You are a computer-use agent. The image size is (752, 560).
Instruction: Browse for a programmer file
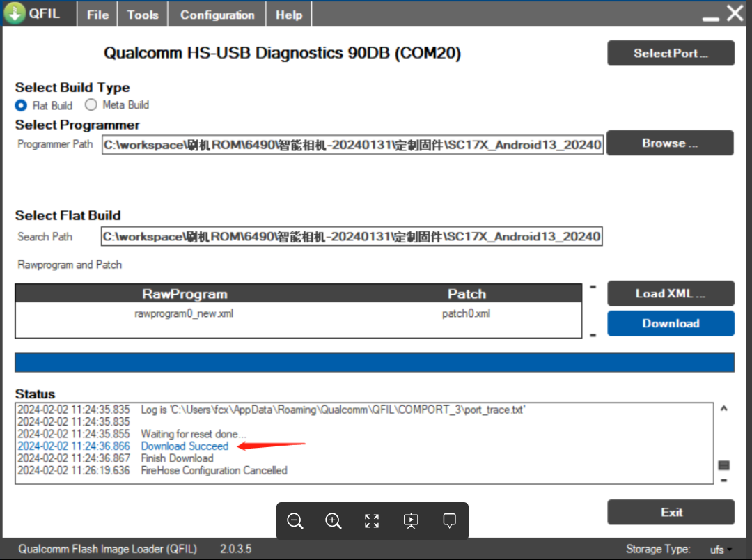point(670,143)
